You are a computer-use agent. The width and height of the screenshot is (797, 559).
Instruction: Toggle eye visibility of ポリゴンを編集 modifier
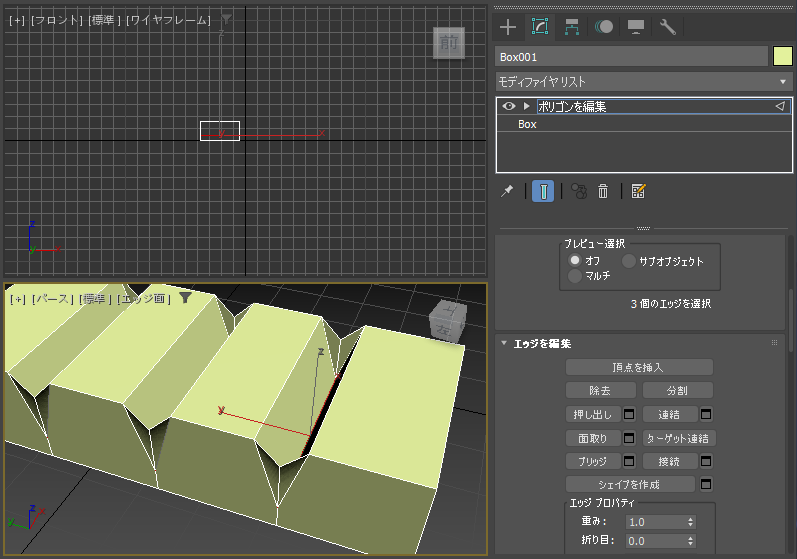509,106
